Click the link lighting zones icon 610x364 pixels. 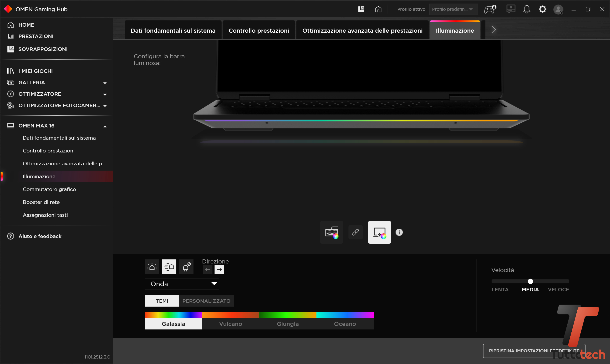pyautogui.click(x=356, y=232)
